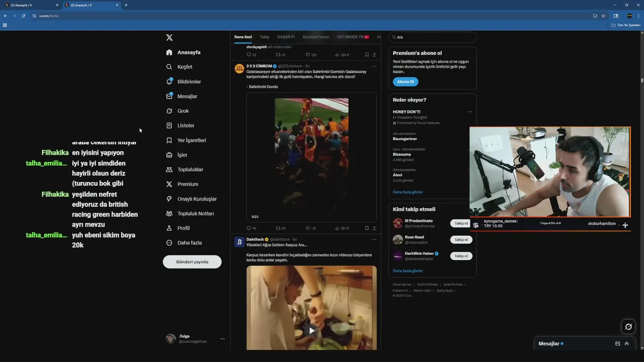Click the Onaylı Kuruluşlar lightning icon
The height and width of the screenshot is (362, 644).
point(169,199)
